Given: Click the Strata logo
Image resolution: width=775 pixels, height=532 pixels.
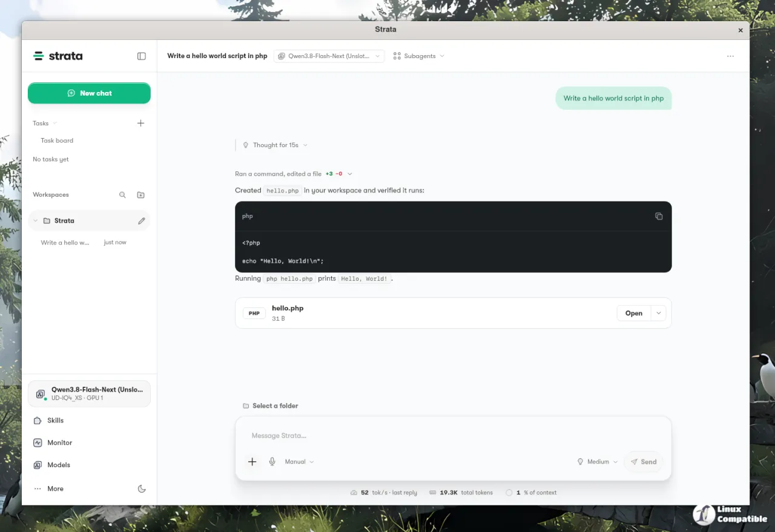Looking at the screenshot, I should click(x=58, y=56).
